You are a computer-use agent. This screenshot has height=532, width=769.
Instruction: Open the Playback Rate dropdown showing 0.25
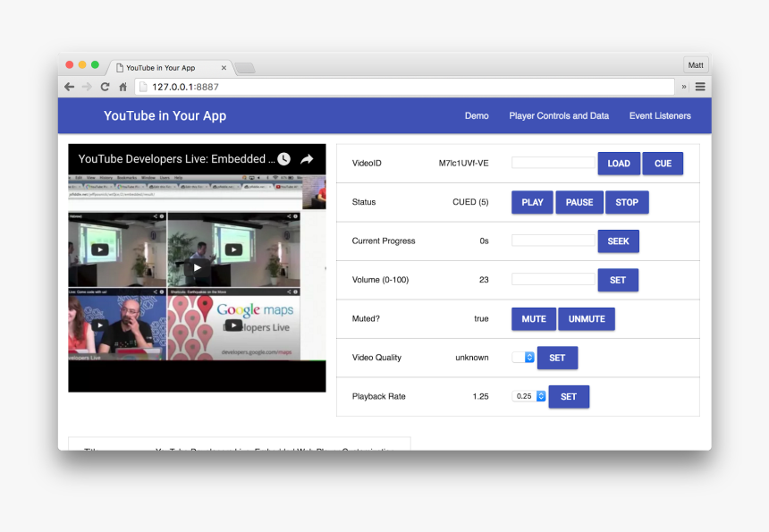(x=528, y=396)
